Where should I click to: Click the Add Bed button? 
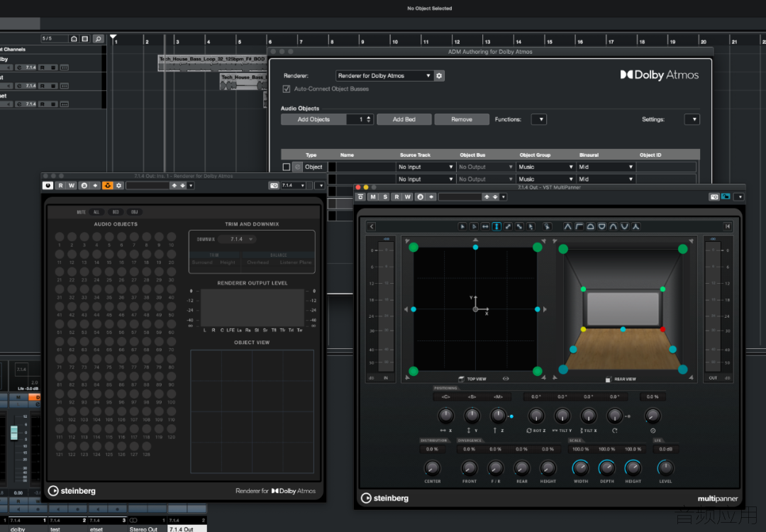coord(404,119)
